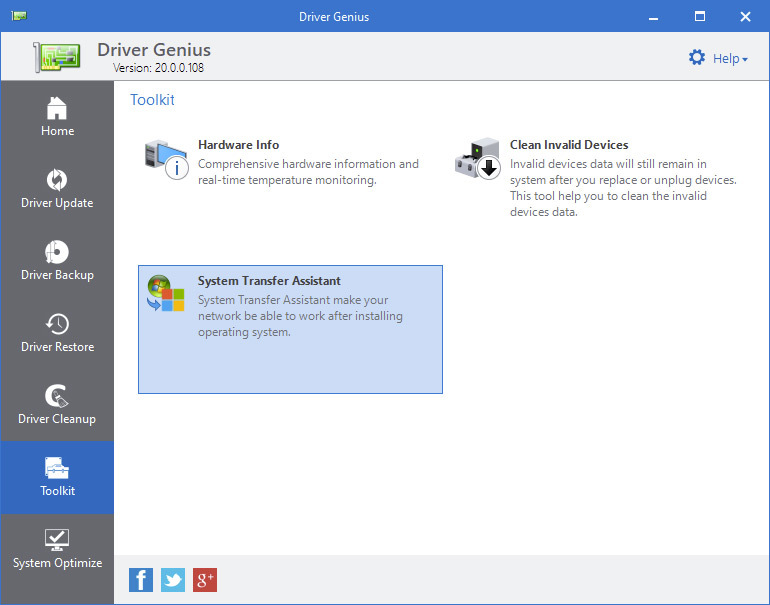Click the Toolkit label in sidebar
Screen dimensions: 770x605
coord(57,491)
